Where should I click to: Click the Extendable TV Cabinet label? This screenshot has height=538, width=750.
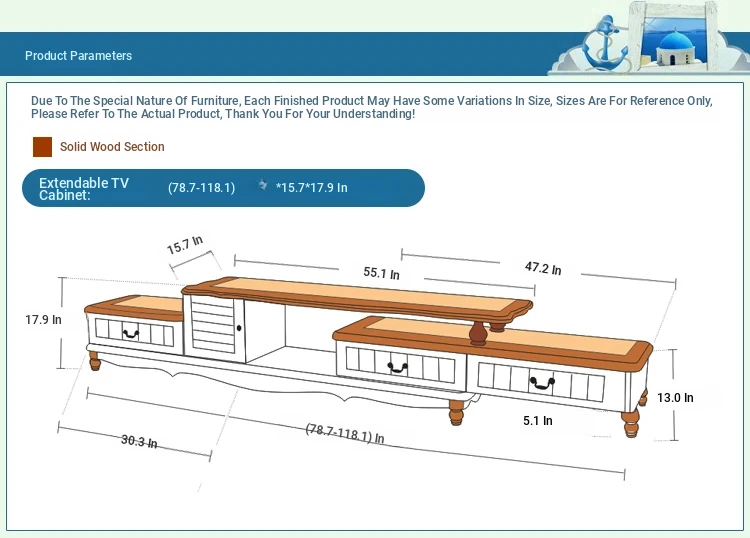click(84, 188)
